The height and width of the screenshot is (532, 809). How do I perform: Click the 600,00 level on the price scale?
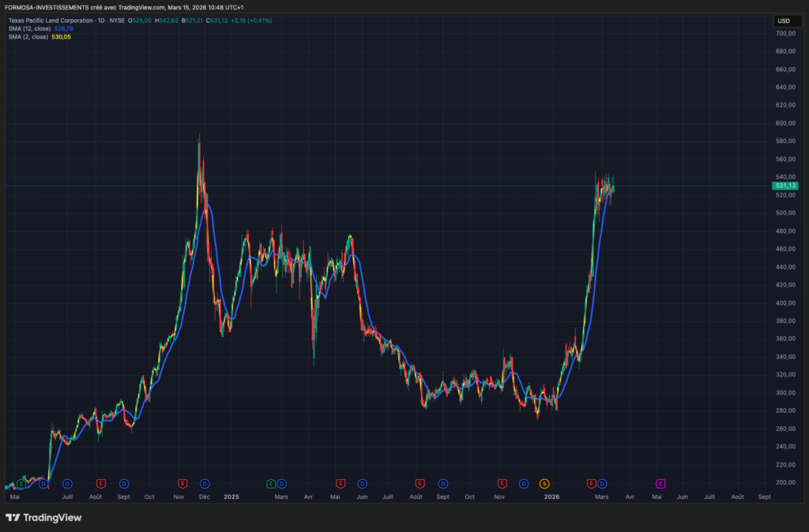(785, 123)
